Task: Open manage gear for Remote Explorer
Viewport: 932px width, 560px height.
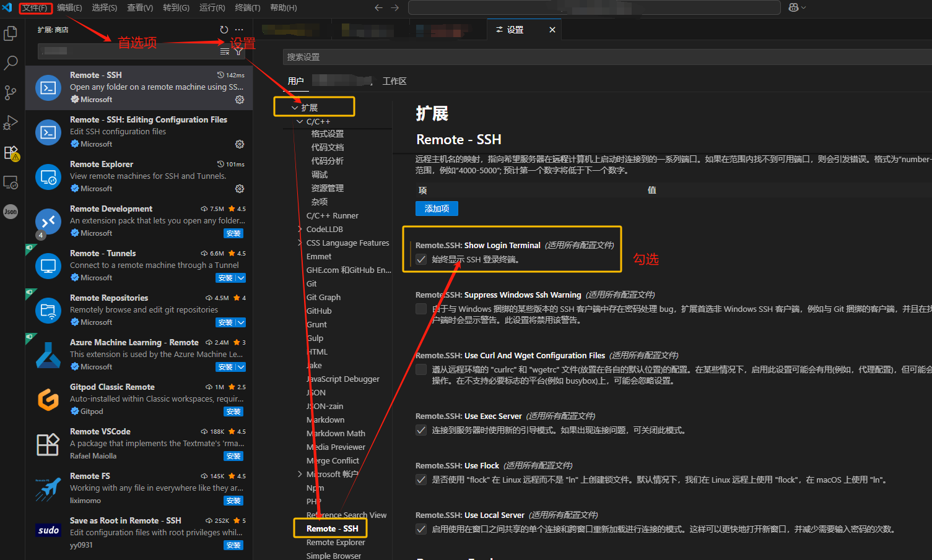Action: pyautogui.click(x=240, y=189)
